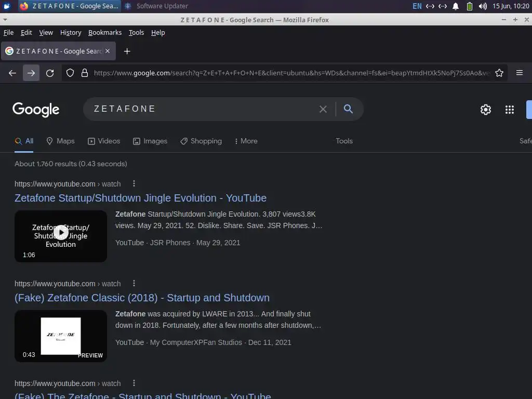Clear the Google search box text
The image size is (532, 399).
coord(323,109)
